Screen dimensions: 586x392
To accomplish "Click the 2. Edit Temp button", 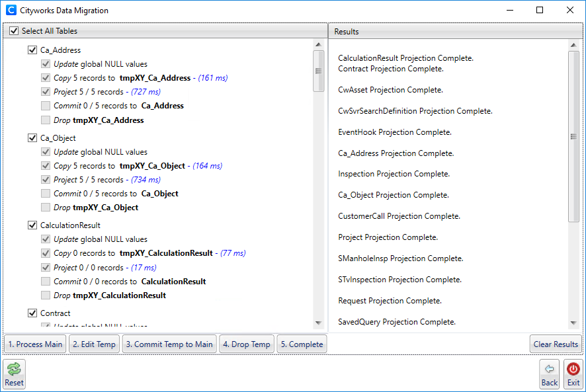I will click(94, 344).
